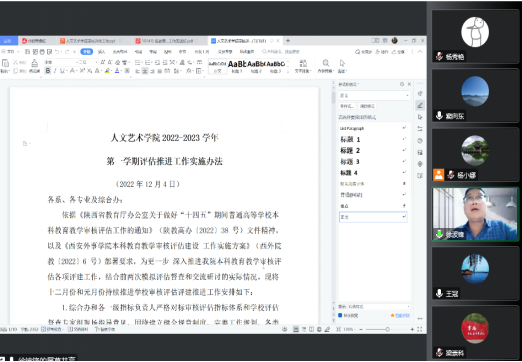Apply the Heading 1 ribbon style
522x362 pixels.
pyautogui.click(x=237, y=66)
